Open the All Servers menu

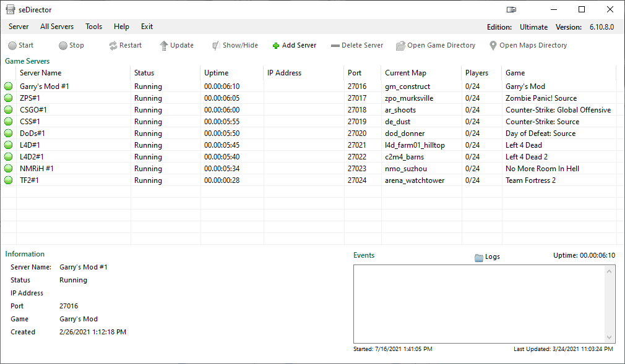[57, 27]
